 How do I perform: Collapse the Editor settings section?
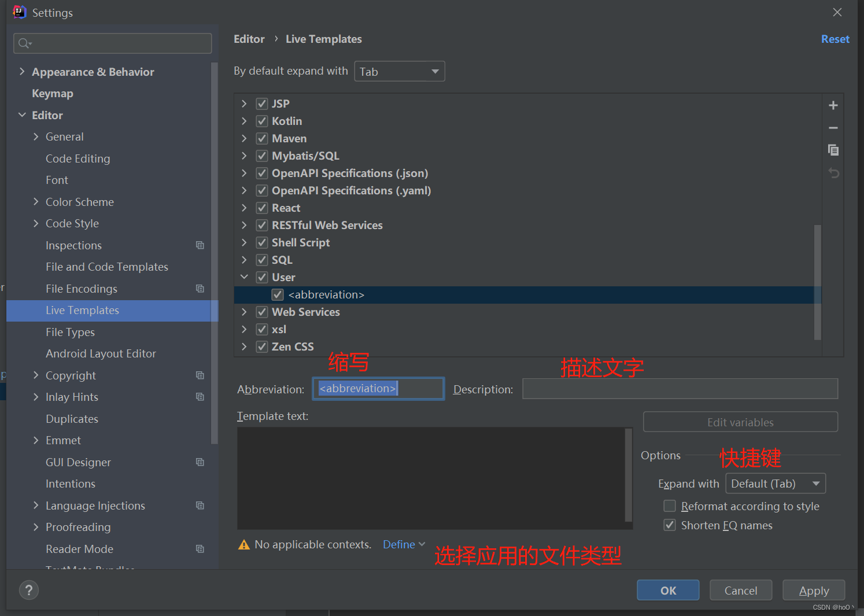(x=22, y=115)
